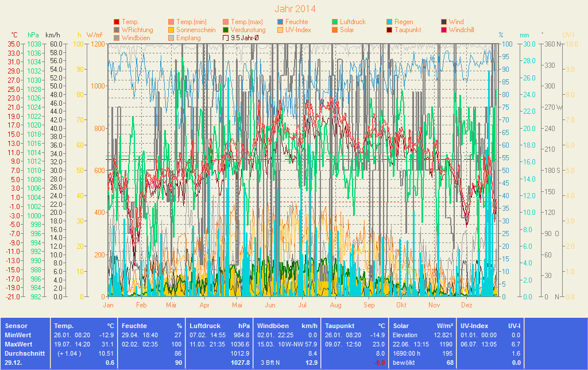
Task: Click the yellow Sonnenschein legend icon
Action: click(x=171, y=30)
